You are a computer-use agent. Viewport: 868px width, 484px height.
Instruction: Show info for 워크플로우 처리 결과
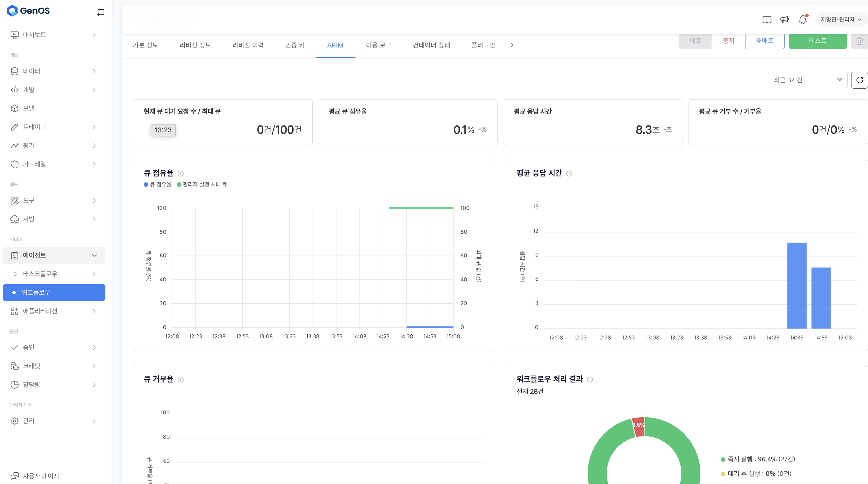click(x=590, y=380)
